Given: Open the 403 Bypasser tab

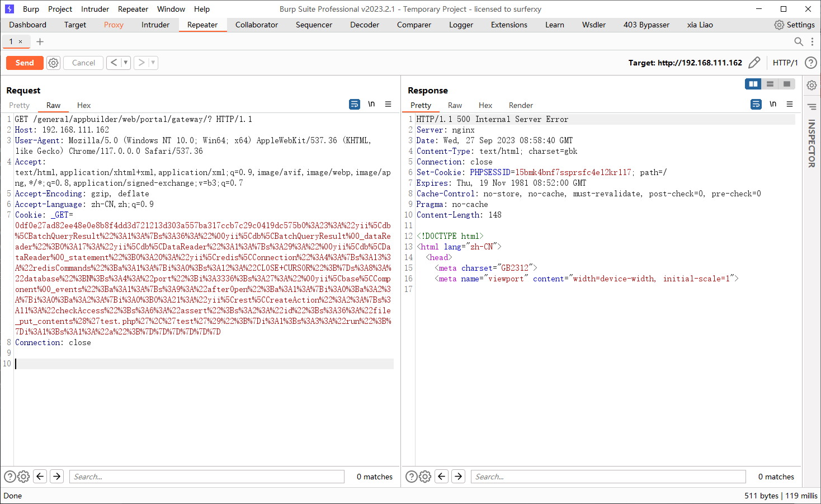Looking at the screenshot, I should (647, 25).
